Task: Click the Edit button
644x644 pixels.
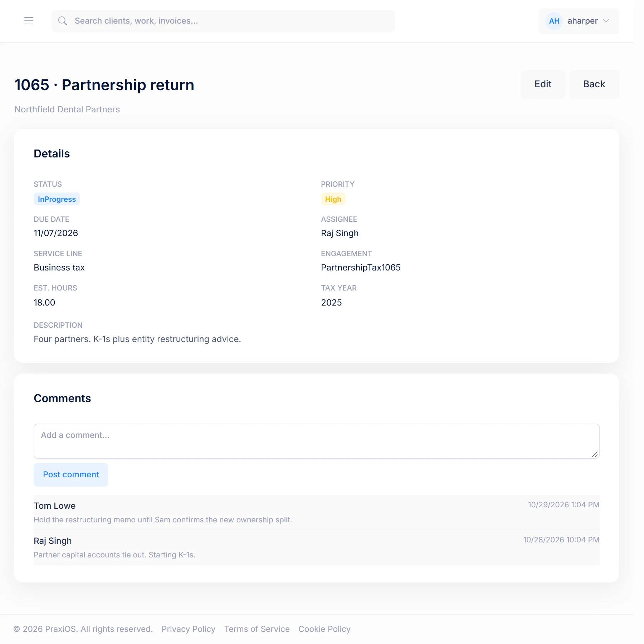Action: 543,84
